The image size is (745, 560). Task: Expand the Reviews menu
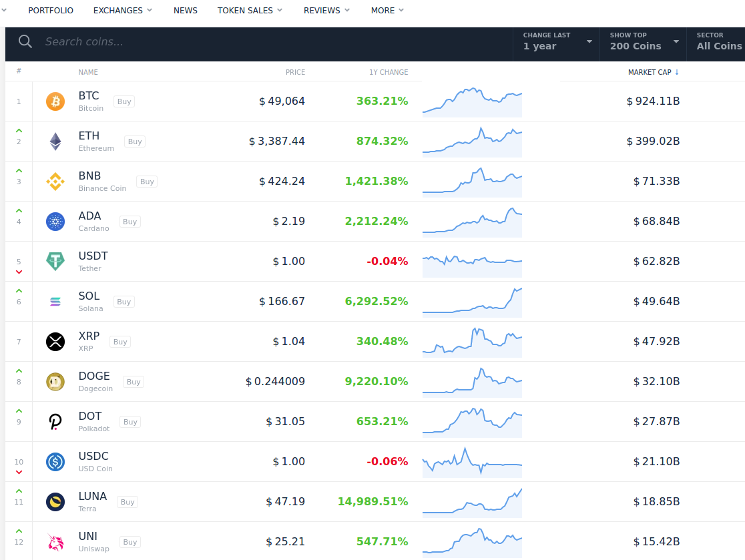coord(326,11)
